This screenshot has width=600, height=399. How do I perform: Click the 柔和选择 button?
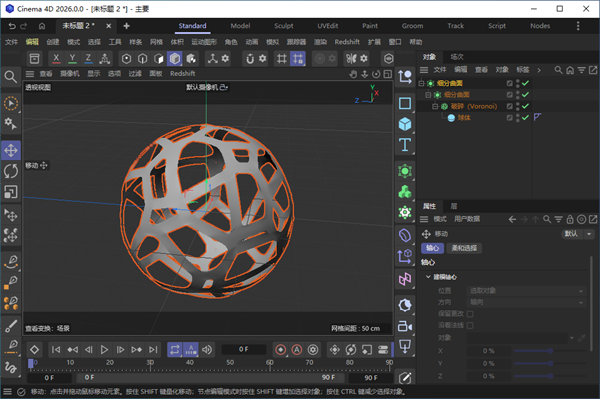pyautogui.click(x=464, y=248)
